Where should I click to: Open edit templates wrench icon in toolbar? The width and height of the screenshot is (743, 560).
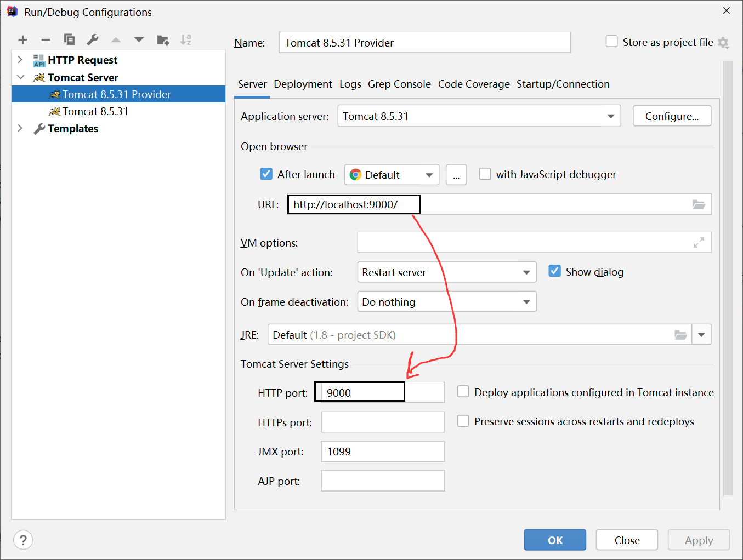(93, 39)
